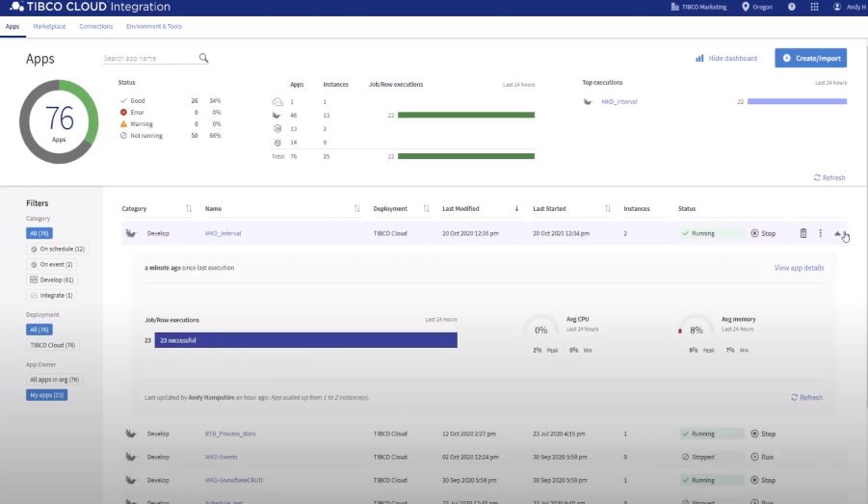
Task: Run the stopped MKD-Events app
Action: pyautogui.click(x=762, y=457)
